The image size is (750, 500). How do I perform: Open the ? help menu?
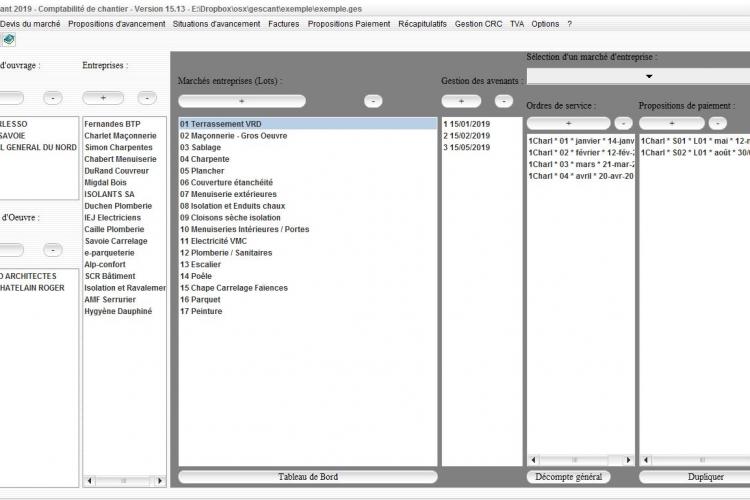tap(569, 24)
